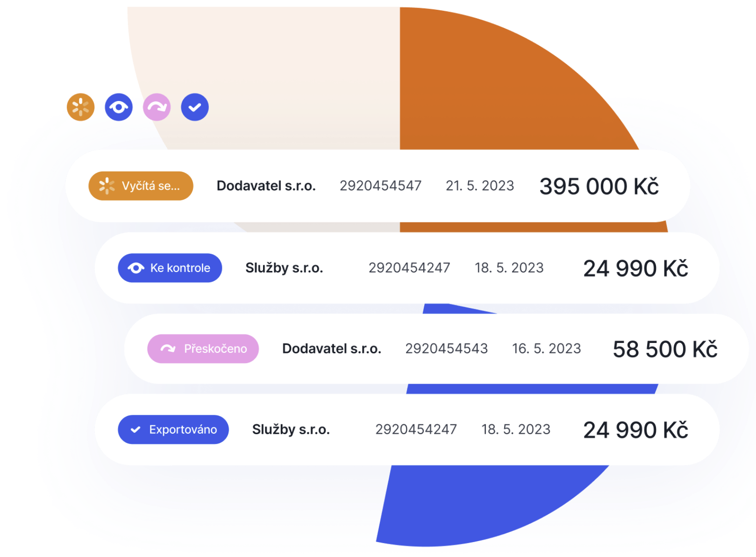Select invoice number 2920454547
756x557 pixels.
[x=380, y=186]
